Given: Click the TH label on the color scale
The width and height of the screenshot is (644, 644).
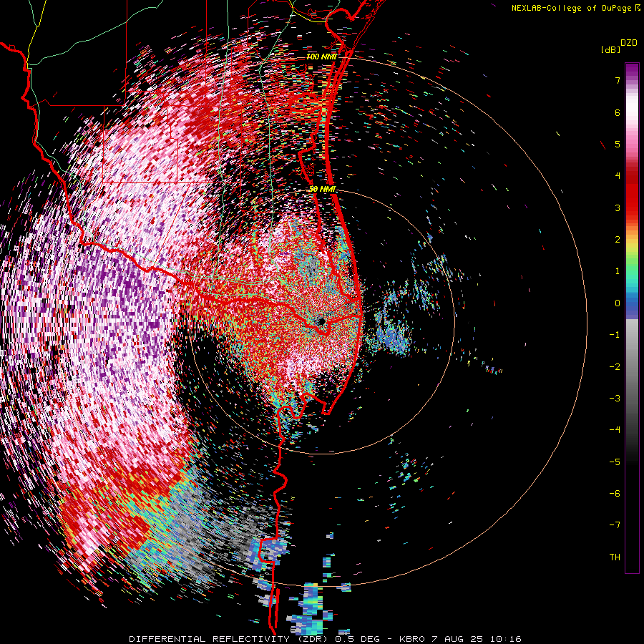Looking at the screenshot, I should click(615, 557).
